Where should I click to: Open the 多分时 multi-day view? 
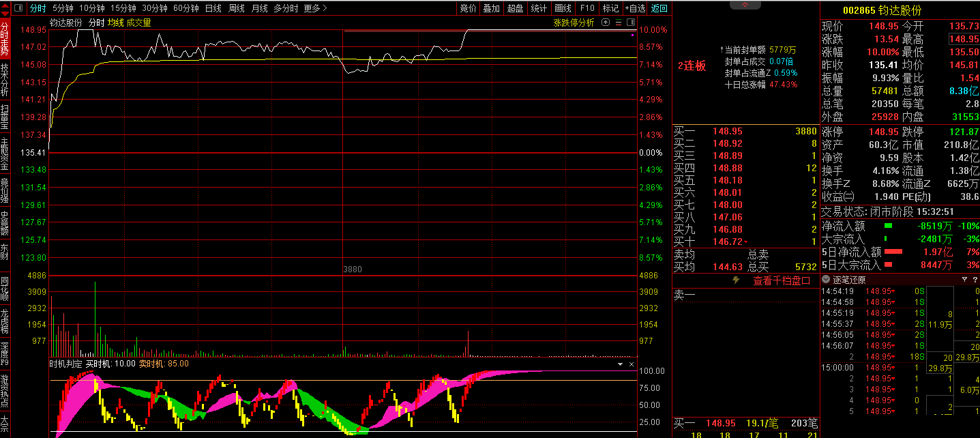[x=286, y=8]
